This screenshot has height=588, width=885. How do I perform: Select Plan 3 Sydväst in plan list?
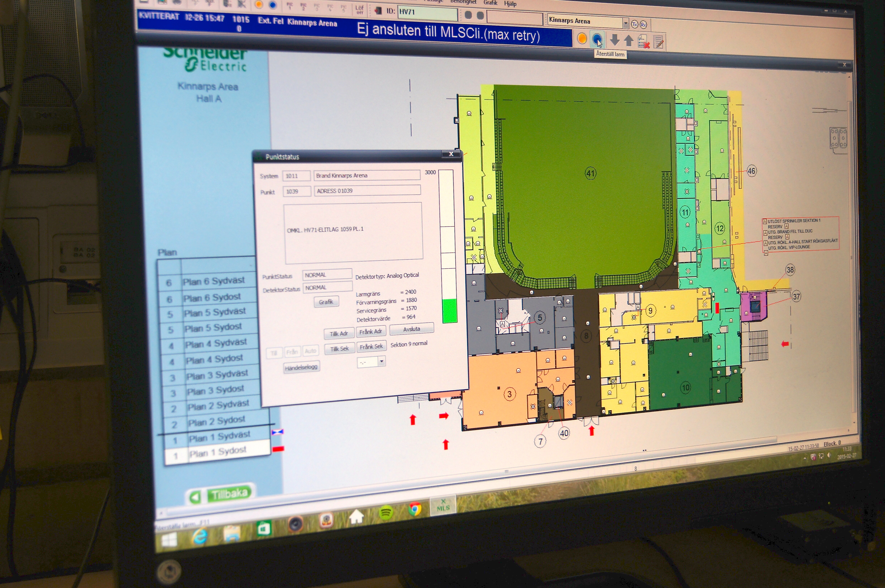click(x=217, y=374)
